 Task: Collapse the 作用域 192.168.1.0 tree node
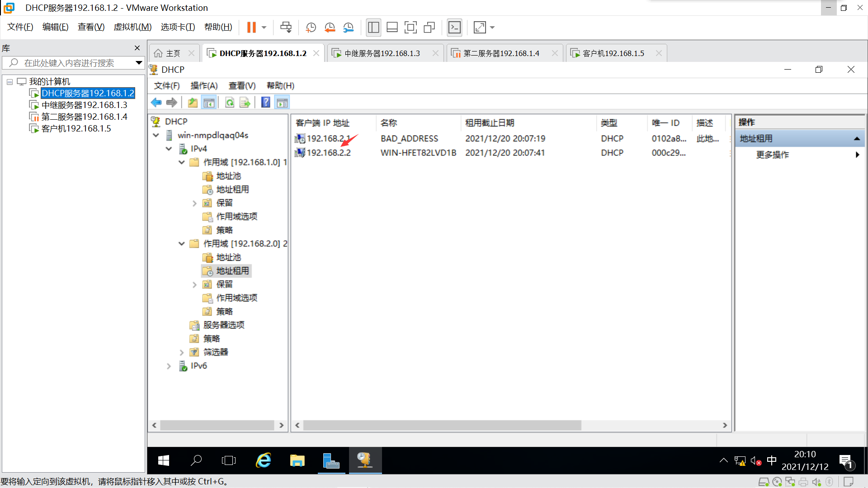[x=182, y=162]
